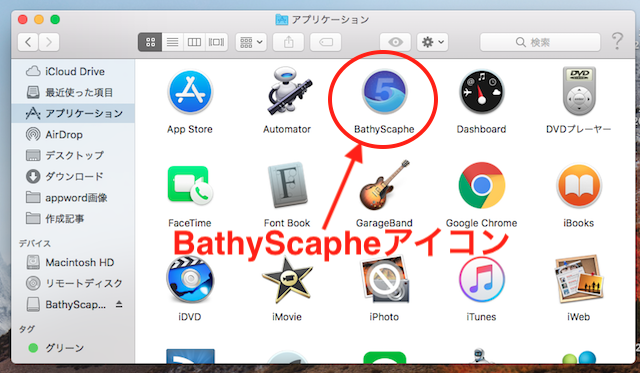Switch to list view mode
Screen dimensions: 640x373
pos(173,42)
